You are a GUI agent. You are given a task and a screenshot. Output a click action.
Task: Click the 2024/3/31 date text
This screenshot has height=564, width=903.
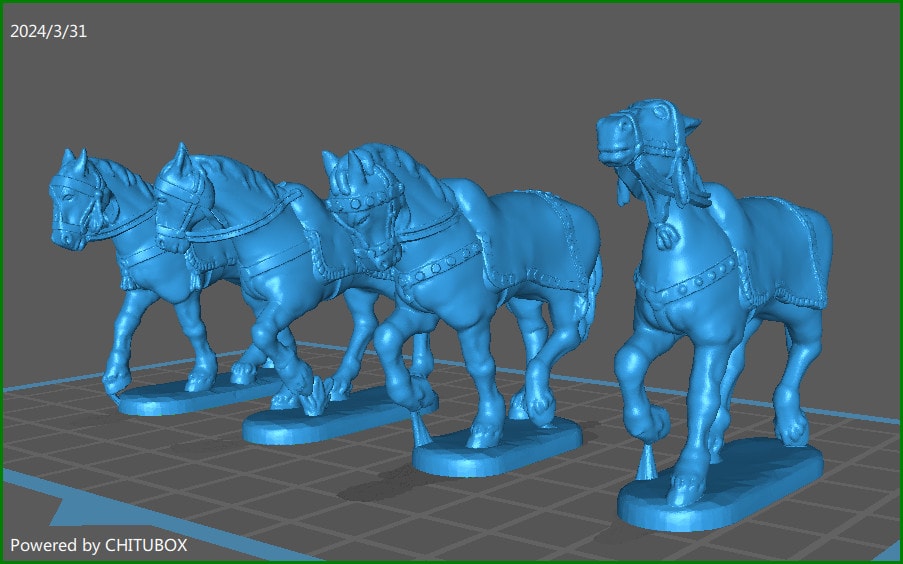coord(48,31)
